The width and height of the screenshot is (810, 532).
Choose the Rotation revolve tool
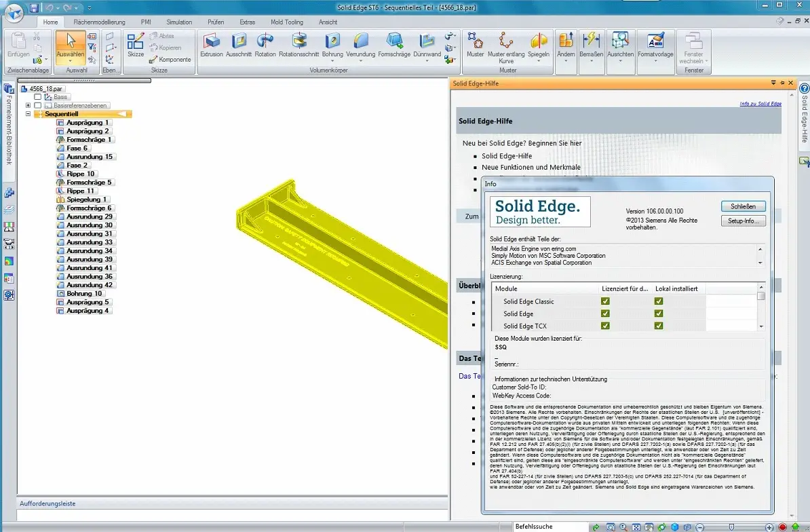pos(265,45)
